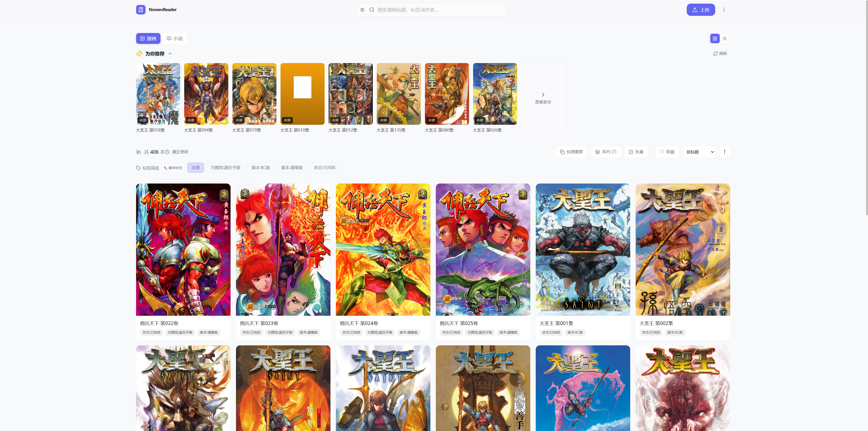Click the tag icon beside 标签筛选
Screen dimensions: 868x431
(x=139, y=168)
